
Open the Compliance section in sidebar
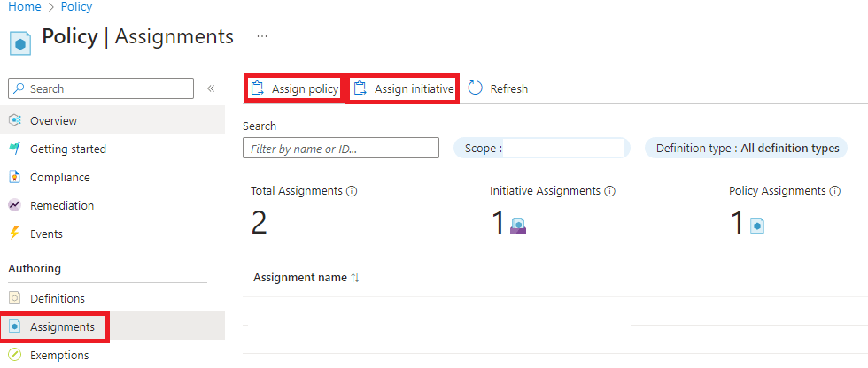point(59,177)
